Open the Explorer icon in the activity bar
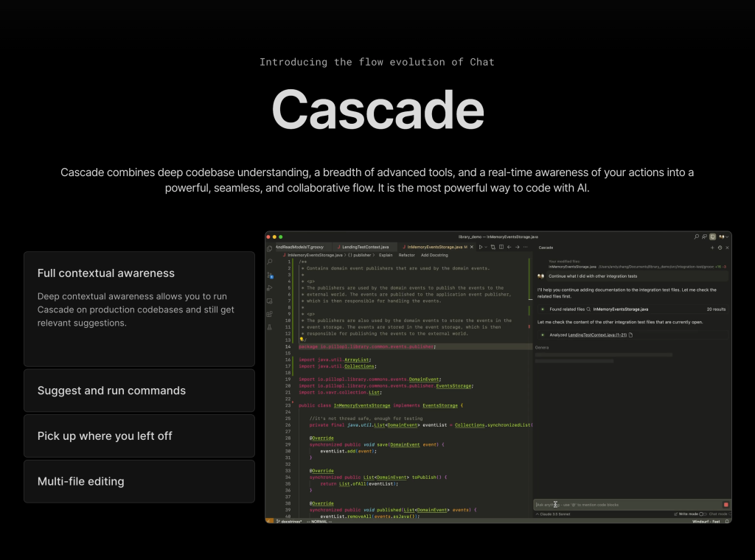Viewport: 755px width, 560px height. click(270, 249)
